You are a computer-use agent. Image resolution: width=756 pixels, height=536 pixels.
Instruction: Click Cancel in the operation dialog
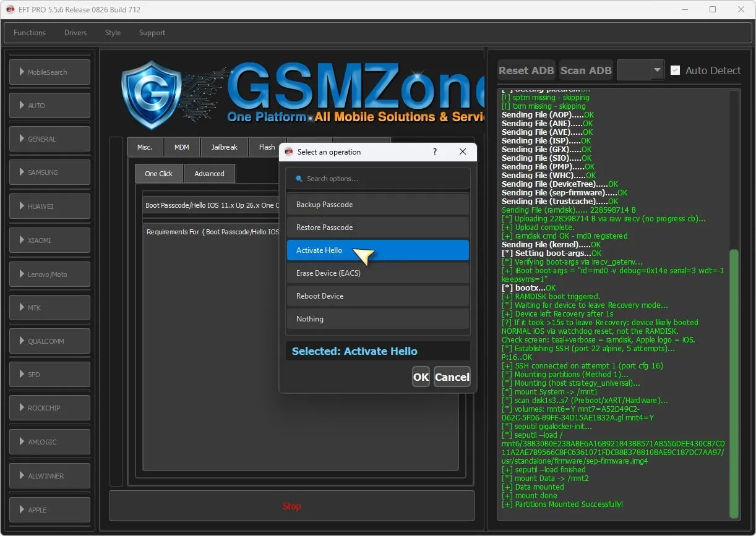(452, 377)
